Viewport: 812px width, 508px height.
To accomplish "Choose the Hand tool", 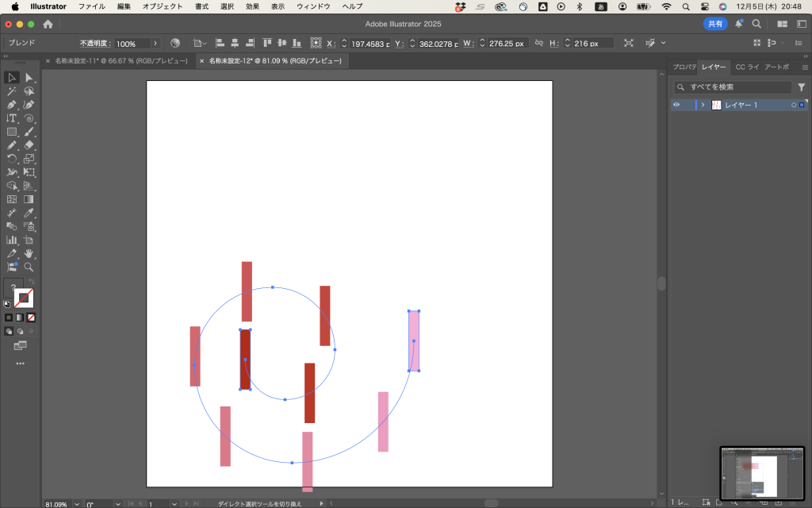I will [29, 253].
